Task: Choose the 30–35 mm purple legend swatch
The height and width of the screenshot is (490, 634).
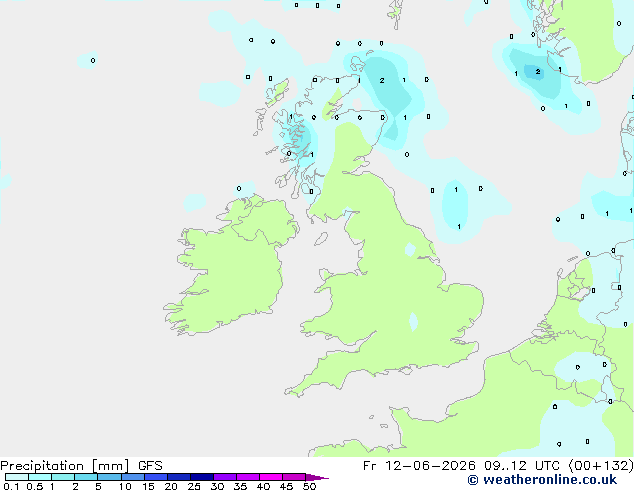Action: 225,477
